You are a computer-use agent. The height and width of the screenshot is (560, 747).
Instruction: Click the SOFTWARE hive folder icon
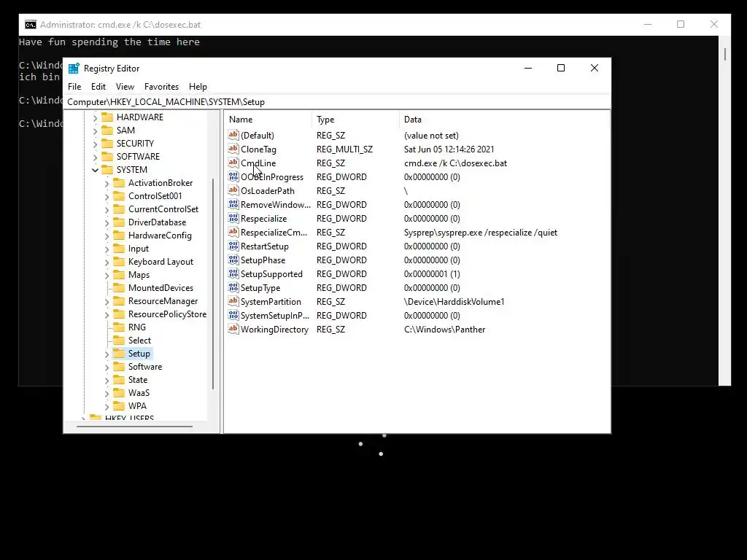[107, 157]
